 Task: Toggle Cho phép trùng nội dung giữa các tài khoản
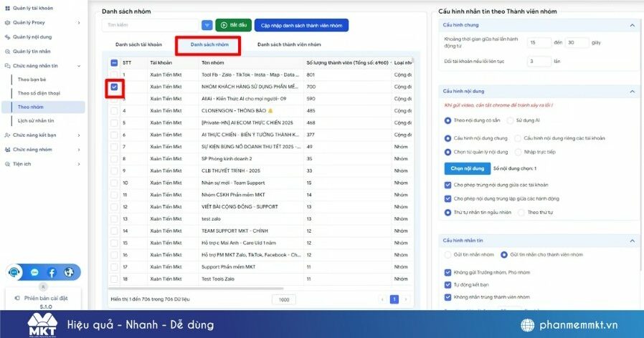[448, 185]
